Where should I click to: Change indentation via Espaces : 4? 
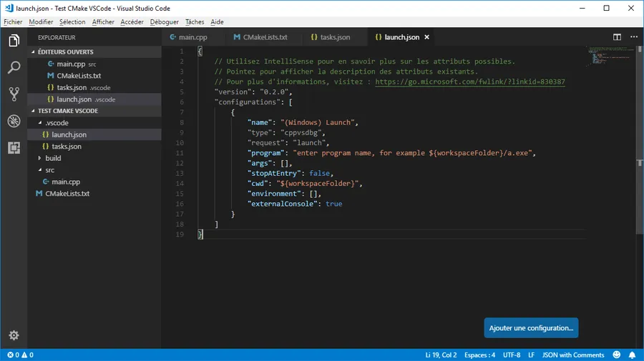479,355
